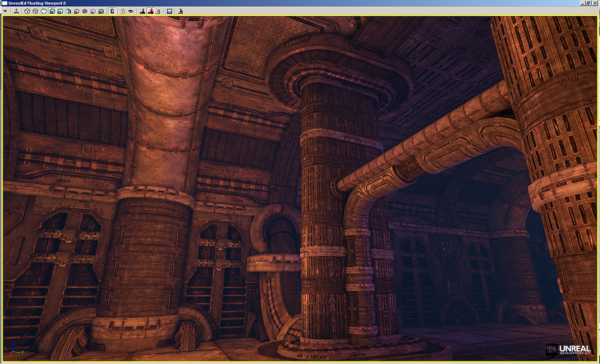The width and height of the screenshot is (600, 364).
Task: Select the purple Shader Complexity view mode
Action: pos(93,11)
